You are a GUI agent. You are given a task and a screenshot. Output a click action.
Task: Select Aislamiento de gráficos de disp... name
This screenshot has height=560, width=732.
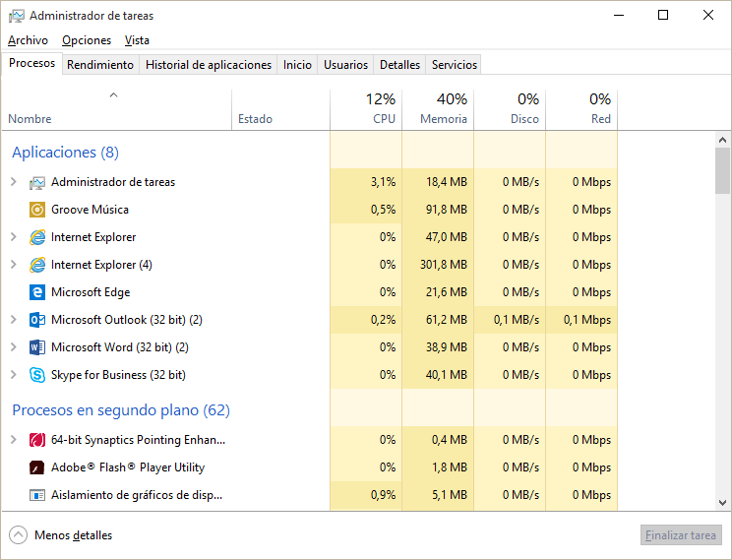pos(137,495)
